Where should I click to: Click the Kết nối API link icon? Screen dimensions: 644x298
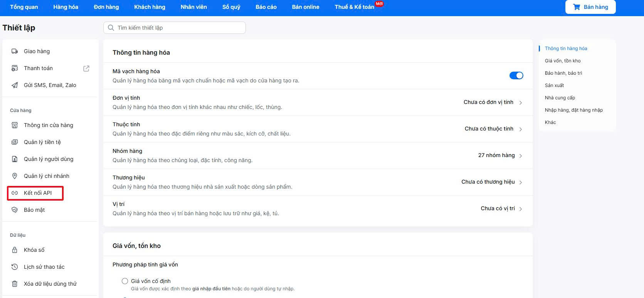[15, 193]
